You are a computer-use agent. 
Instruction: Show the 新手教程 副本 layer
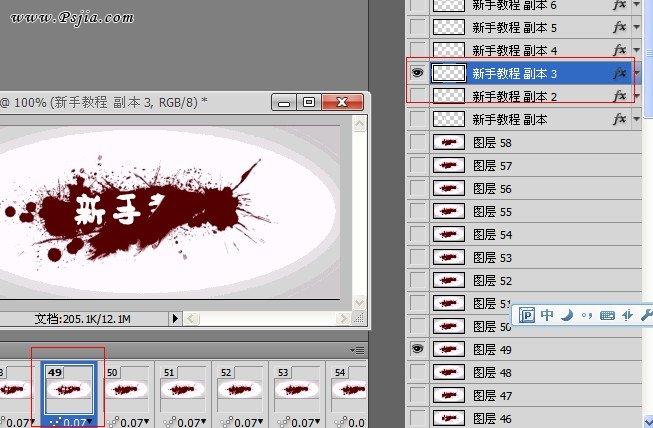pos(418,119)
